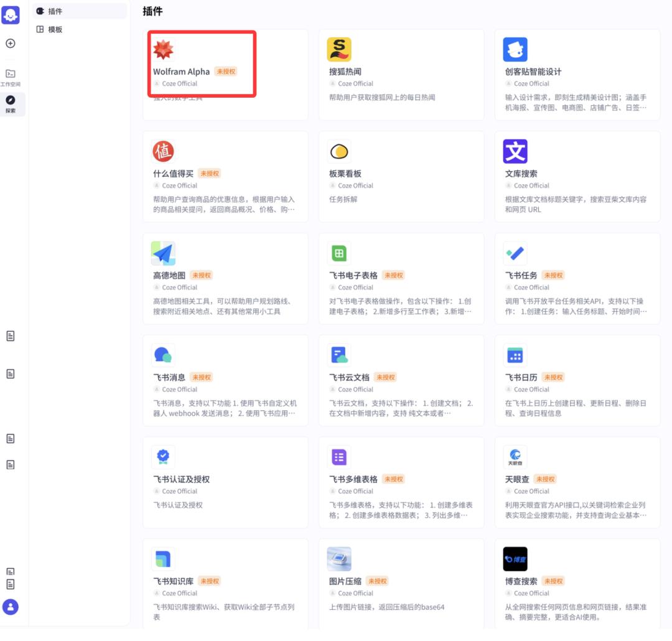
Task: Click 未授权 tag next to 天眼查
Action: tap(545, 479)
